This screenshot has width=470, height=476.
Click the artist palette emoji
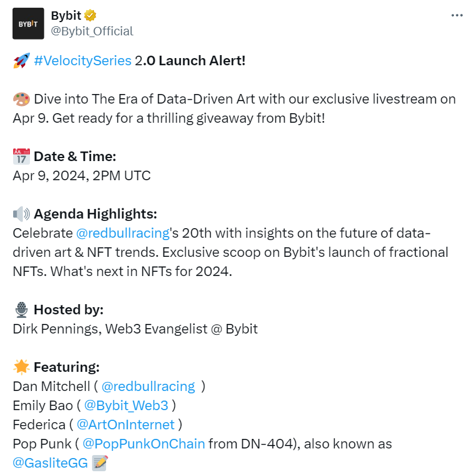[21, 99]
